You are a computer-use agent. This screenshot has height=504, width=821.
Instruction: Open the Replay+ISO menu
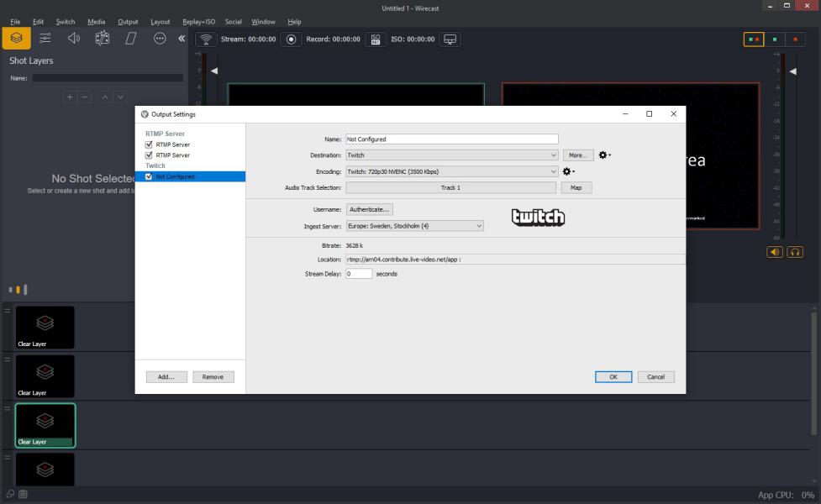click(x=198, y=22)
